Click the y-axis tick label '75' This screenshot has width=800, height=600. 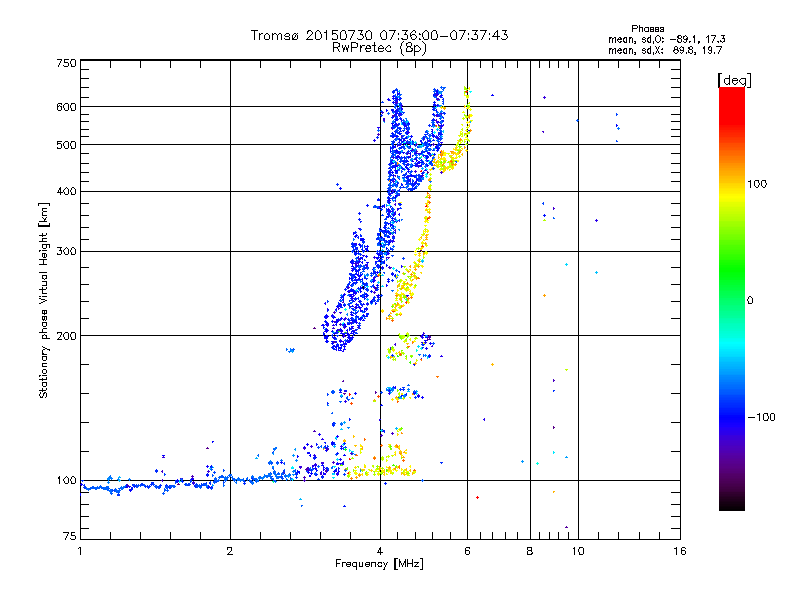coord(70,536)
